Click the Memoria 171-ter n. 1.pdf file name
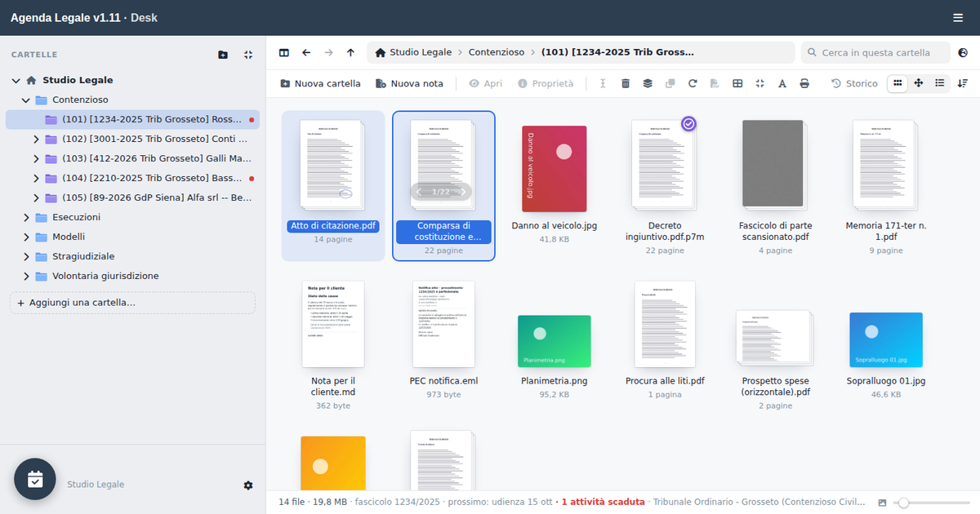This screenshot has width=980, height=514. coord(886,231)
